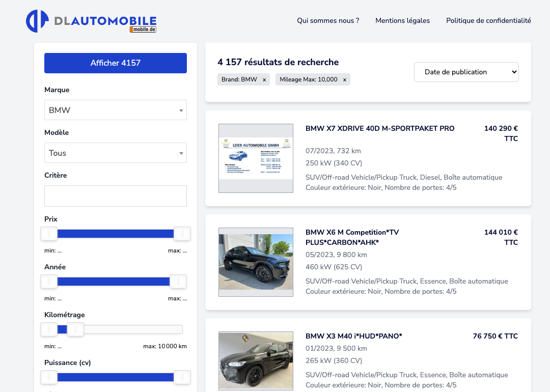This screenshot has width=550, height=392.
Task: Open BMW X7 XDRIVE 40D listing title
Action: pyautogui.click(x=380, y=128)
